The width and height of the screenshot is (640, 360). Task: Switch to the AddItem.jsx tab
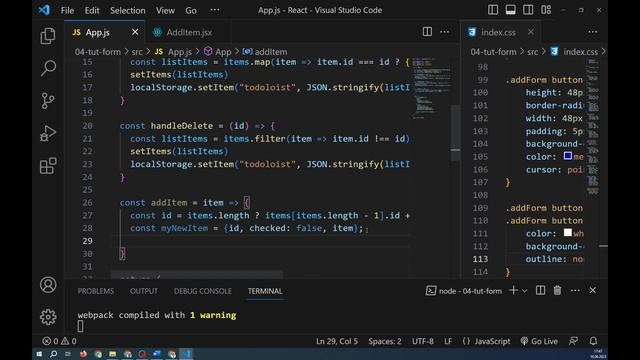point(188,32)
